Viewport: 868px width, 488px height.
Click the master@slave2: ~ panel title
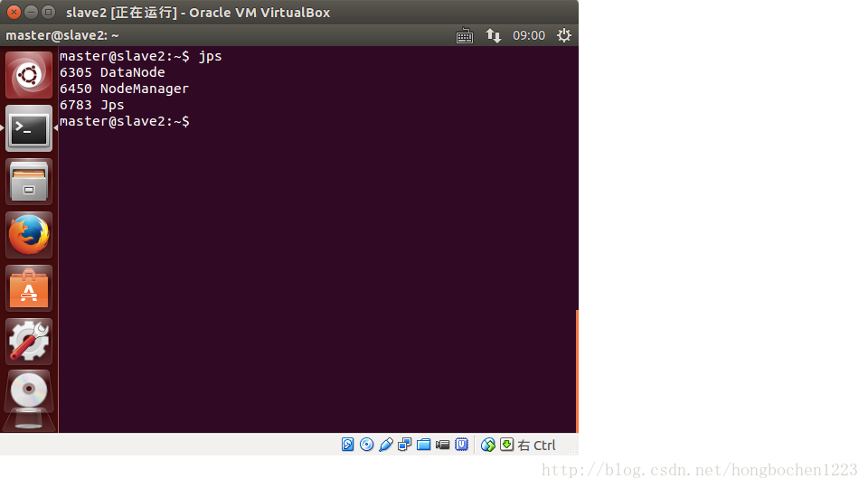pyautogui.click(x=62, y=35)
